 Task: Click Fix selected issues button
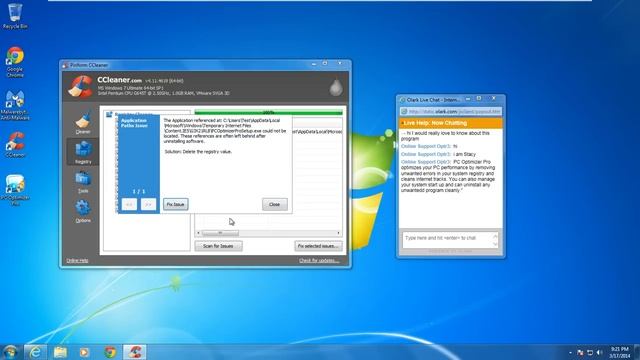[318, 246]
